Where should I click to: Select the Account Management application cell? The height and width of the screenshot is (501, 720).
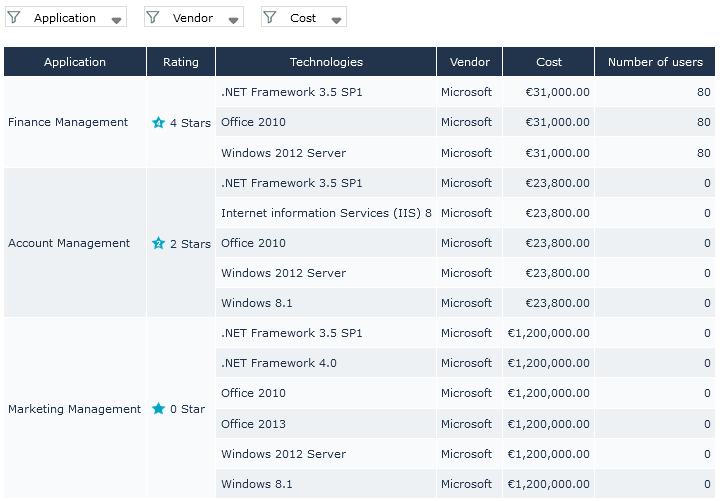click(69, 243)
